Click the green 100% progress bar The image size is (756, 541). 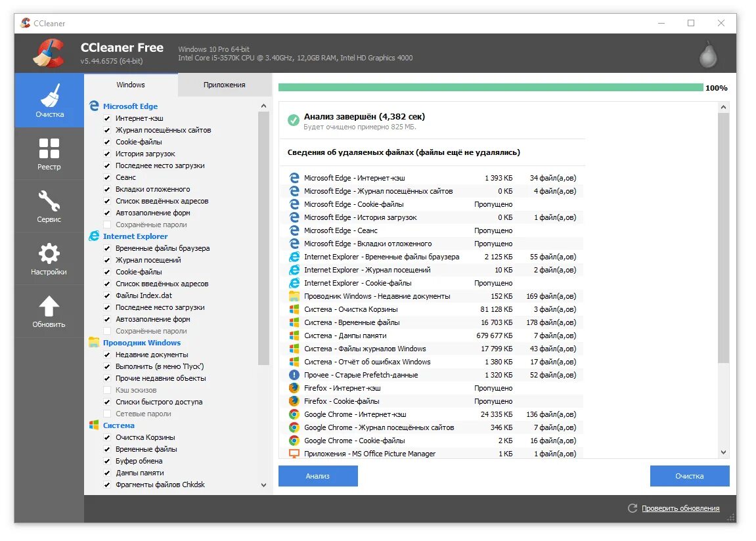pos(491,87)
